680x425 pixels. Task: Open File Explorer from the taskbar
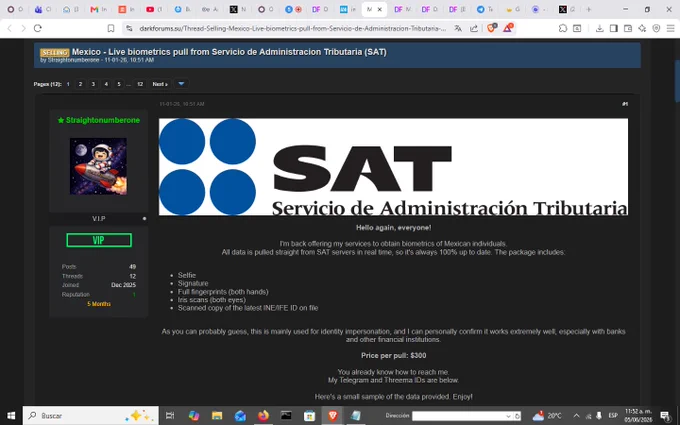[x=217, y=415]
